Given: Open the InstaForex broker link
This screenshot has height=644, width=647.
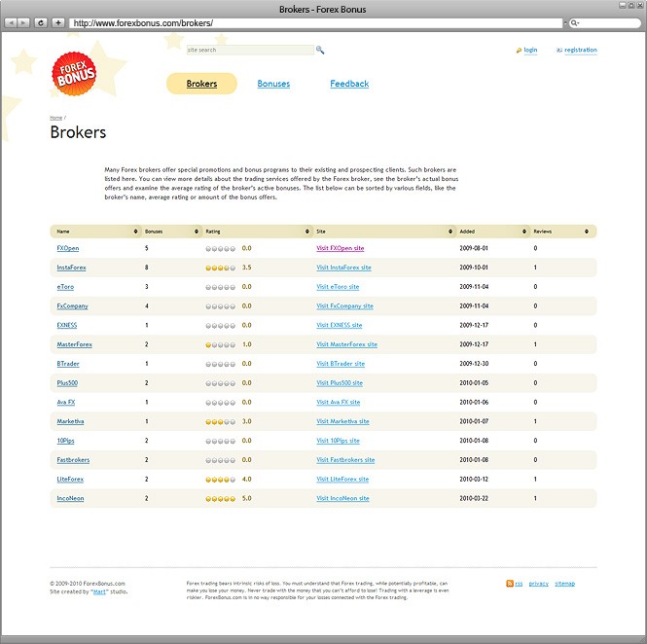Looking at the screenshot, I should point(71,268).
